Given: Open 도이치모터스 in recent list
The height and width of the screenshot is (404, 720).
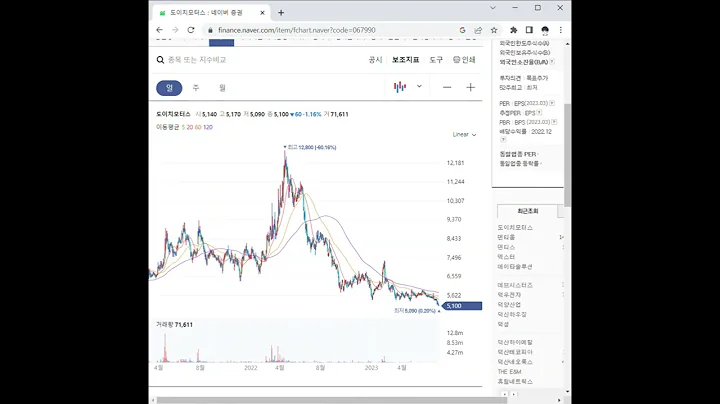Looking at the screenshot, I should (515, 227).
